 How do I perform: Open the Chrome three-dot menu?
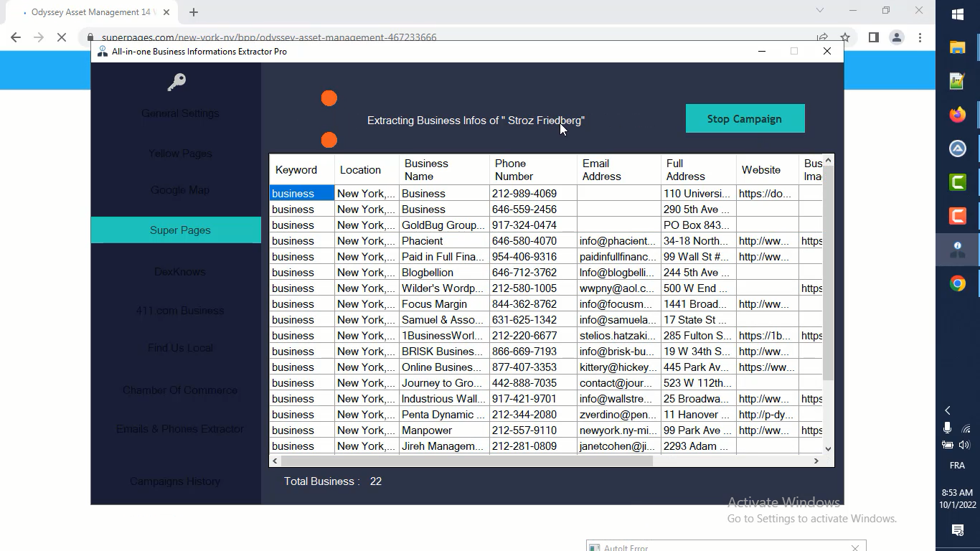pyautogui.click(x=920, y=38)
